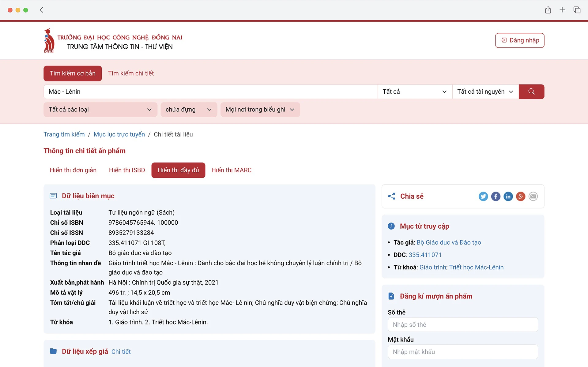Show the browser tab overview
The image size is (588, 367).
[x=577, y=10]
